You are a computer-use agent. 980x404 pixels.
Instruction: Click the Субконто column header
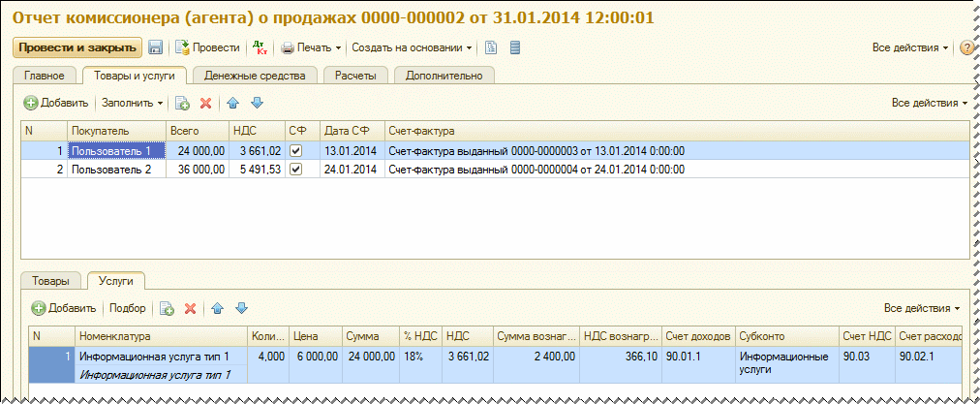[787, 336]
